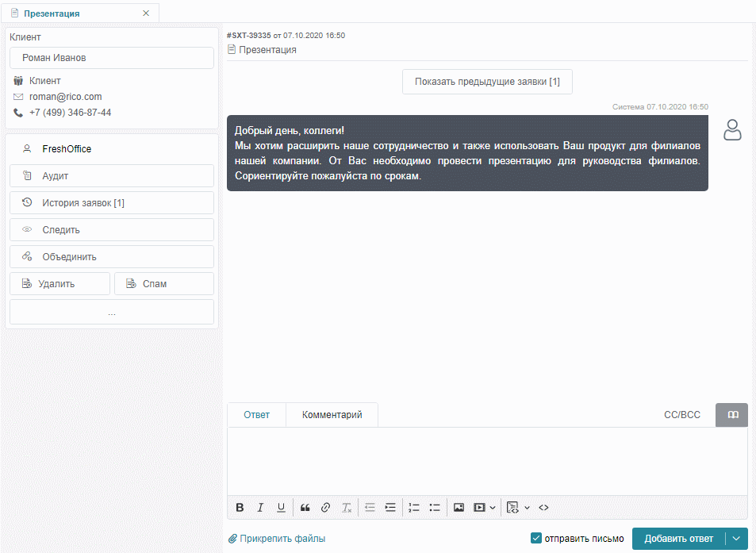Click the FreshOffice assignee row
This screenshot has width=756, height=553.
[112, 149]
